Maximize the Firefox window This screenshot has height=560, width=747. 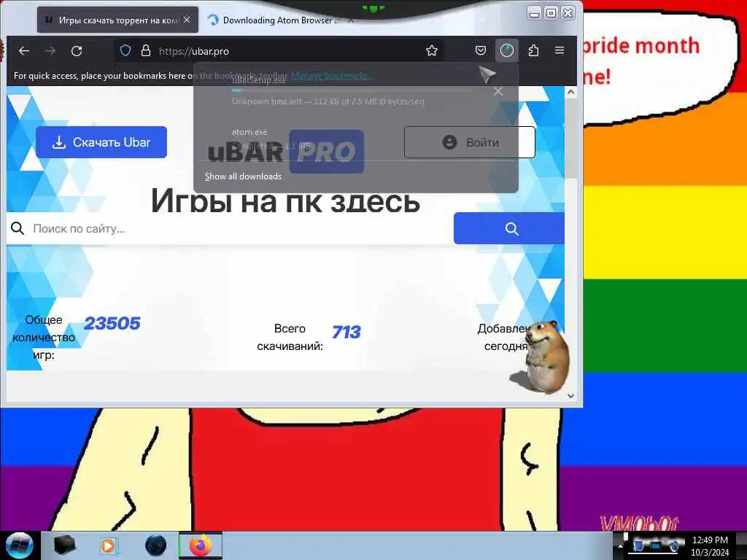551,13
